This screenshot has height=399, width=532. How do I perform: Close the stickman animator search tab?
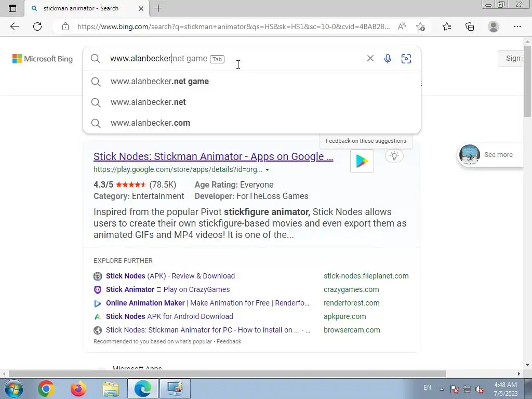[x=141, y=8]
